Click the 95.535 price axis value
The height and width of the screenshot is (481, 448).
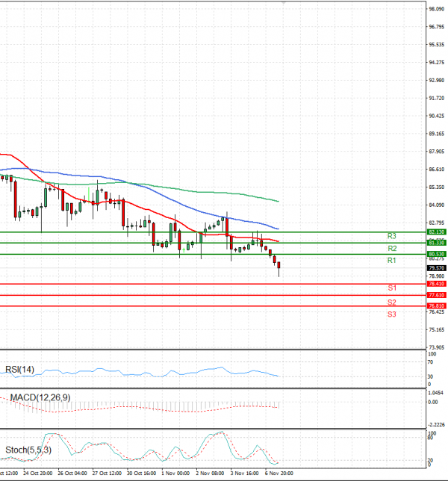coord(436,45)
